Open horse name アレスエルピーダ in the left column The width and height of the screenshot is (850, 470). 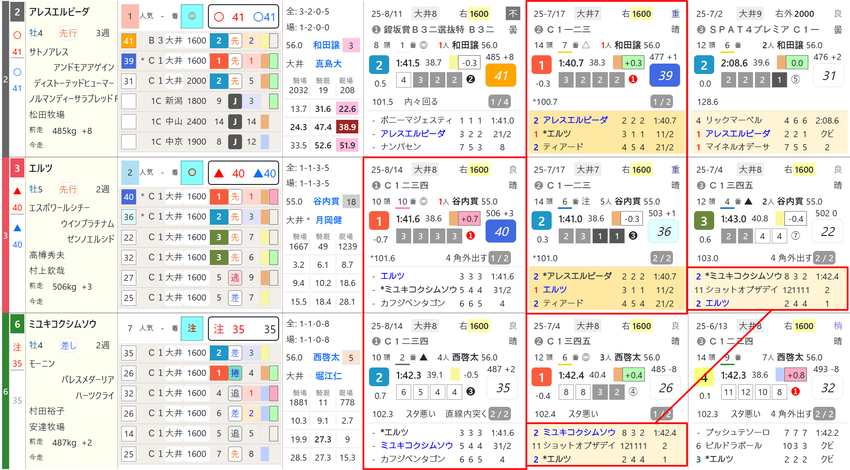(x=59, y=12)
